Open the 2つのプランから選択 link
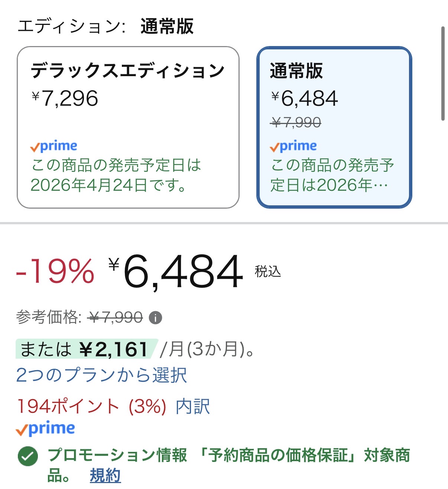 [101, 375]
